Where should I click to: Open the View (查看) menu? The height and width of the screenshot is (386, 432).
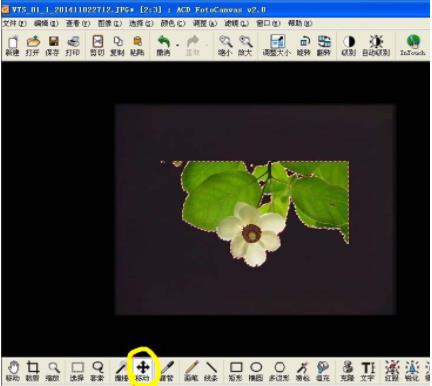(78, 23)
